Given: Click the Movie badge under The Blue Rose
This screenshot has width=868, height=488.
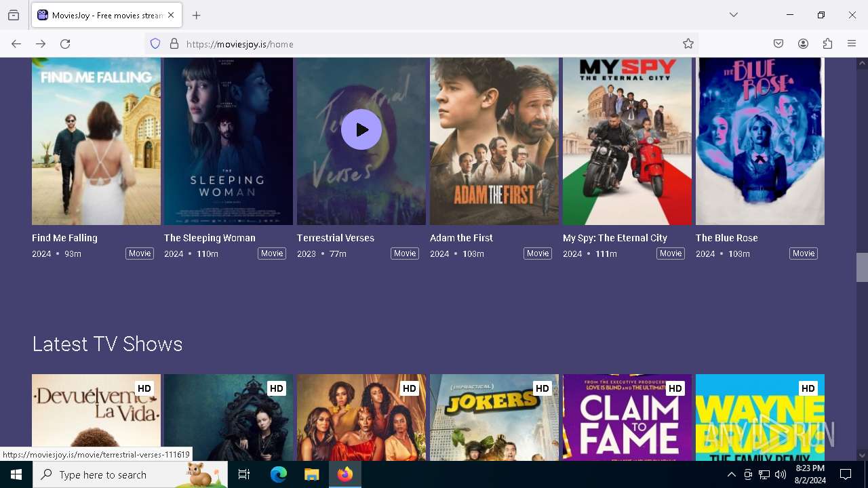Looking at the screenshot, I should (x=804, y=253).
